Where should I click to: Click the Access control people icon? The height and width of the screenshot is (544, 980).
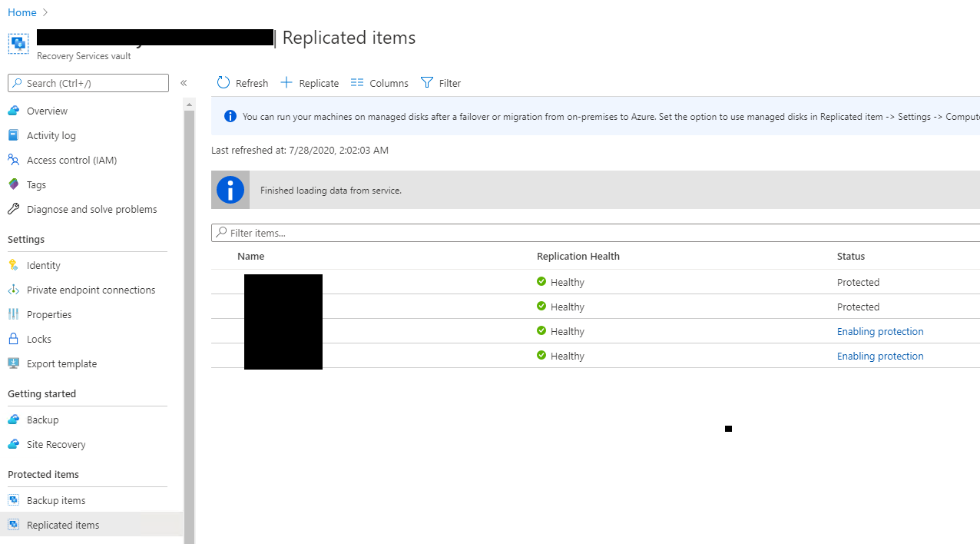coord(13,161)
